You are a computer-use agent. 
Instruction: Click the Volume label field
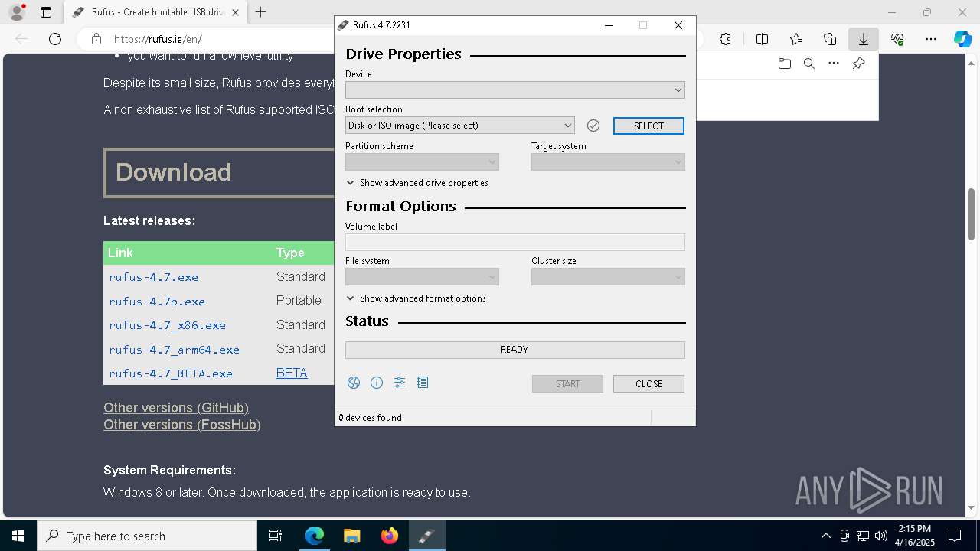pos(515,242)
